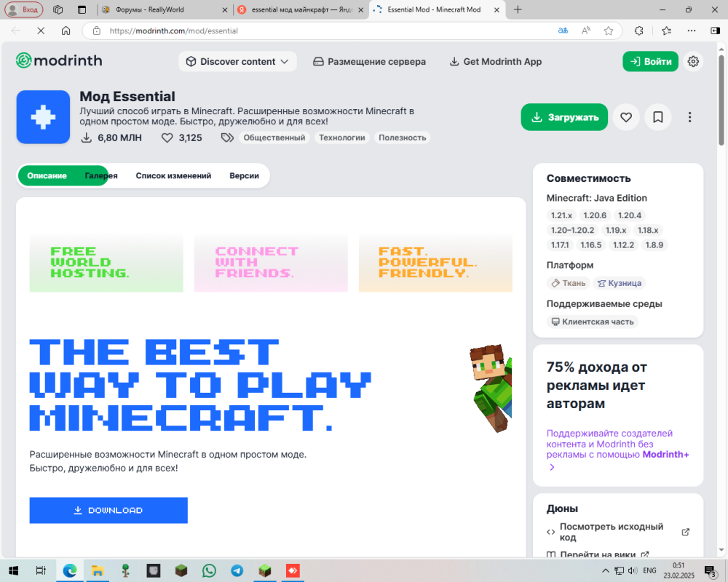Add page to favorites star icon
Screen dimensions: 728x582
[x=608, y=31]
